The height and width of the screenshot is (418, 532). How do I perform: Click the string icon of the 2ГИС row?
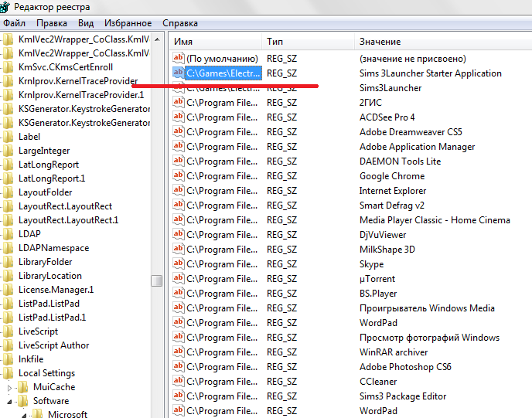click(178, 103)
